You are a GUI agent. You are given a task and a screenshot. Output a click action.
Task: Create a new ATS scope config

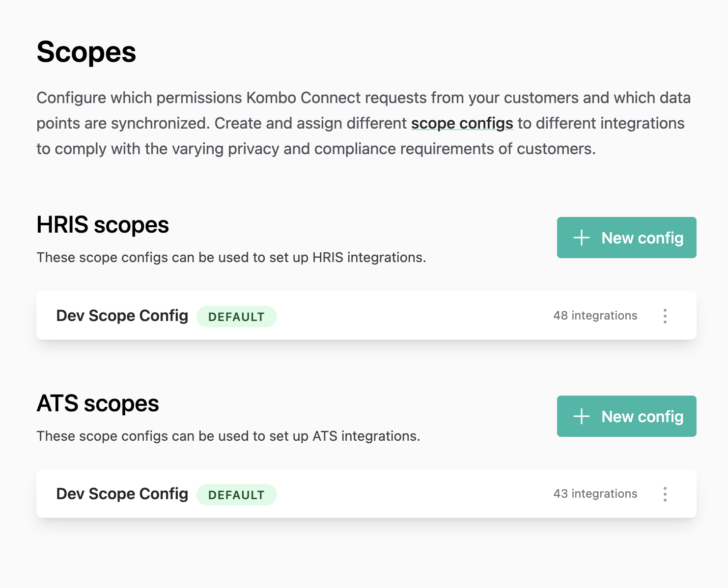626,416
